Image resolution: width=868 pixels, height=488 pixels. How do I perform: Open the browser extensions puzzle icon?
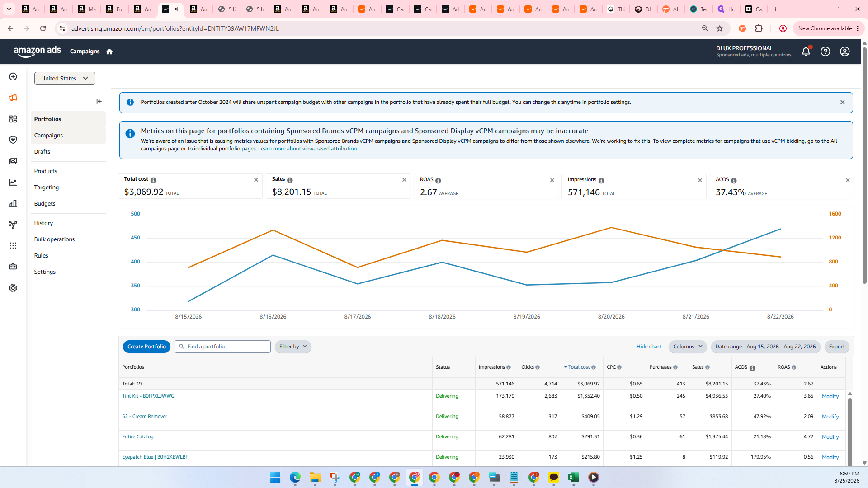[759, 28]
